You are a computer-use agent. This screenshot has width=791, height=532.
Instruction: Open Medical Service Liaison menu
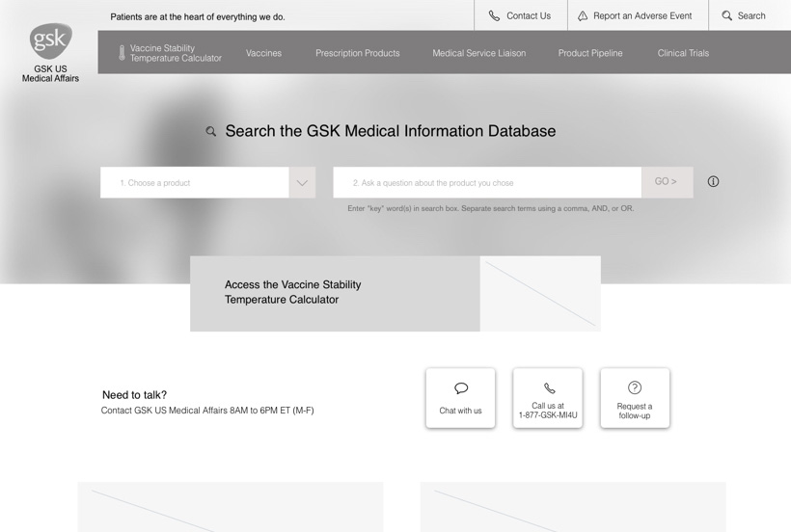pyautogui.click(x=478, y=53)
